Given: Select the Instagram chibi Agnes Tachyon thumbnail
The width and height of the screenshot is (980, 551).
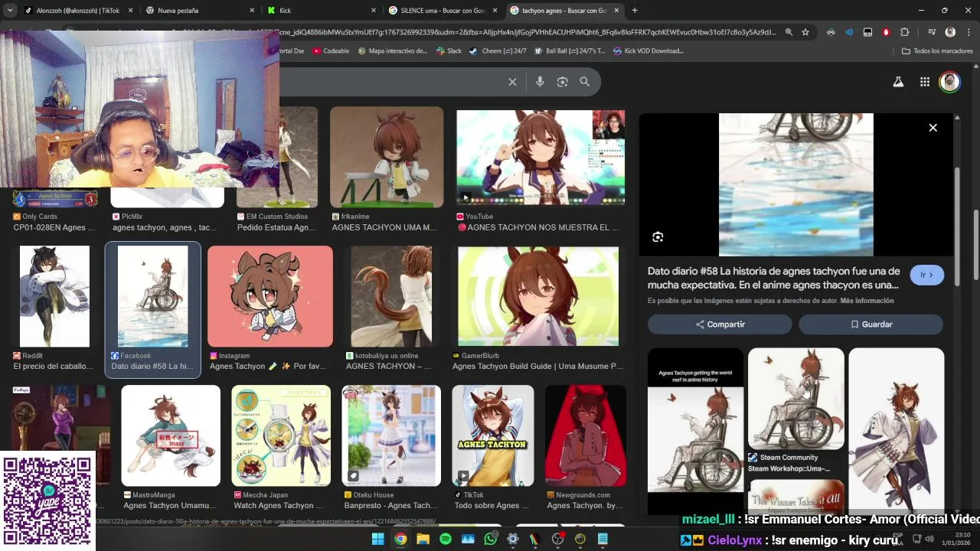Looking at the screenshot, I should pyautogui.click(x=270, y=296).
